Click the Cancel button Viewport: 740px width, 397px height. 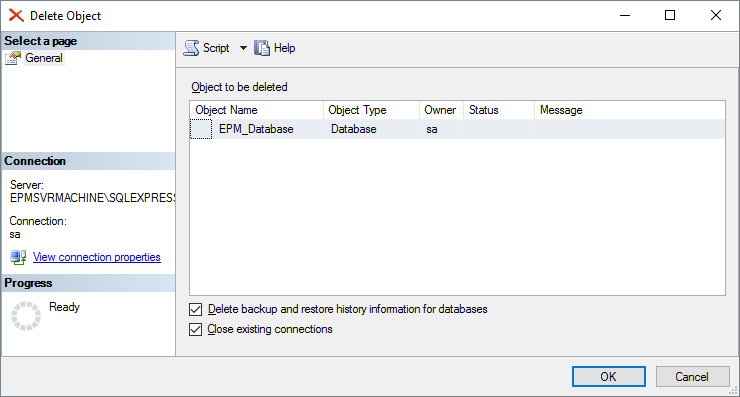(x=692, y=377)
